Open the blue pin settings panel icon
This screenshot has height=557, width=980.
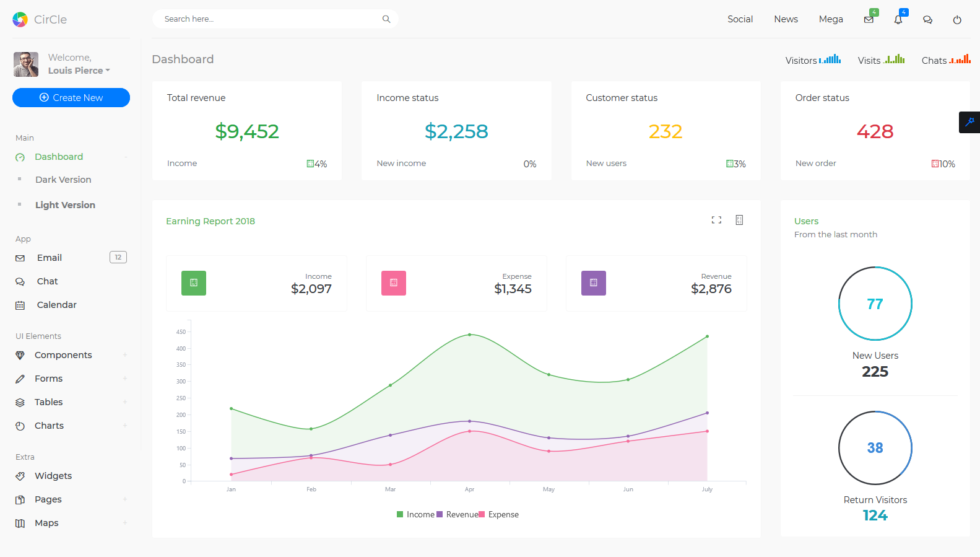[x=969, y=122]
